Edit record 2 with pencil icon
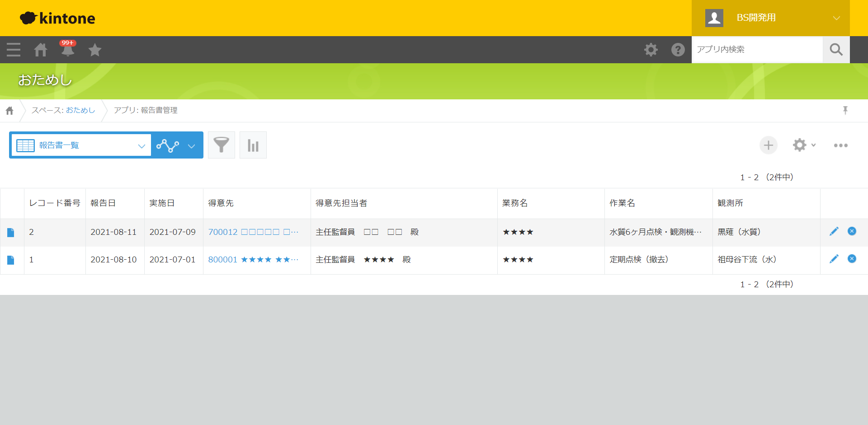Image resolution: width=868 pixels, height=425 pixels. pyautogui.click(x=834, y=231)
